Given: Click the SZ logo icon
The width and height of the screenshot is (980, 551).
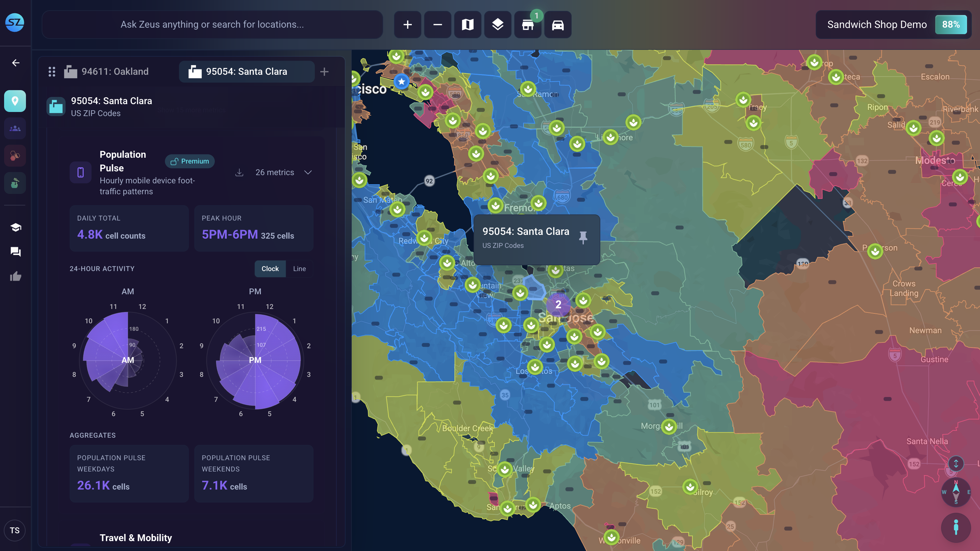Looking at the screenshot, I should [x=15, y=23].
